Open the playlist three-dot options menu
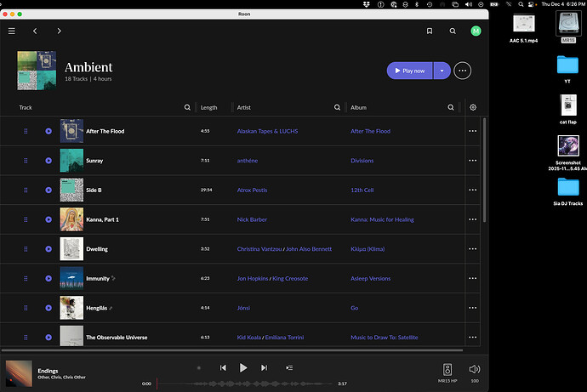The width and height of the screenshot is (587, 392). pos(463,71)
